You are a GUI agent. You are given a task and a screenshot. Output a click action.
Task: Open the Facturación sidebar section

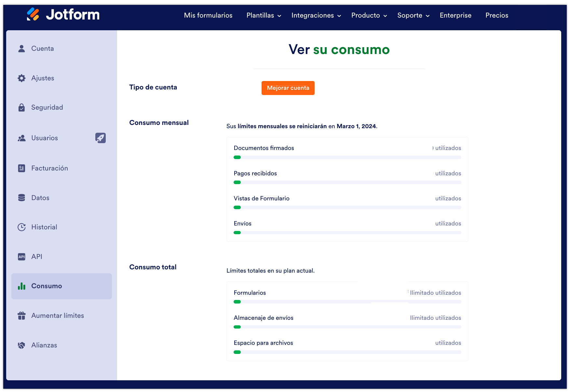pos(61,168)
